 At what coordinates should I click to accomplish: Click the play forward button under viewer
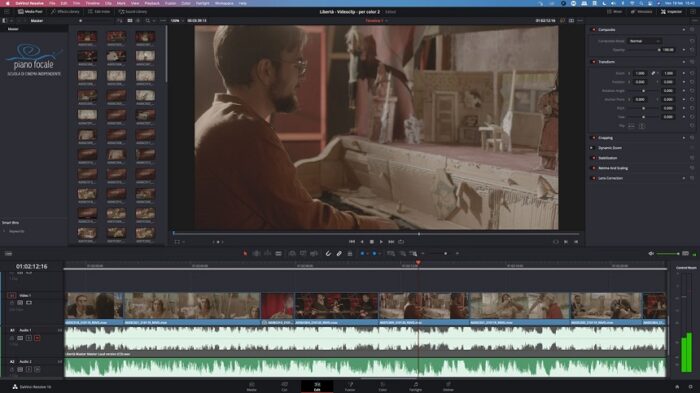click(x=381, y=242)
